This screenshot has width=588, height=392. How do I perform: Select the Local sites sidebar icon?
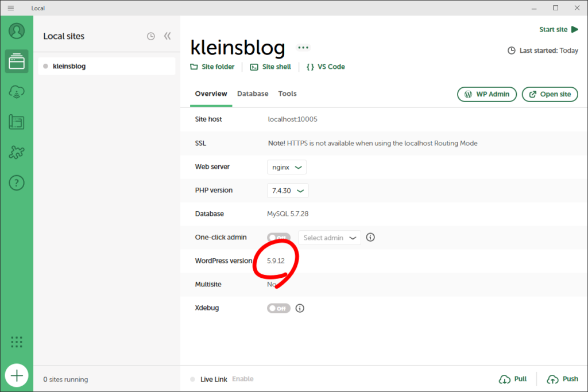(17, 61)
